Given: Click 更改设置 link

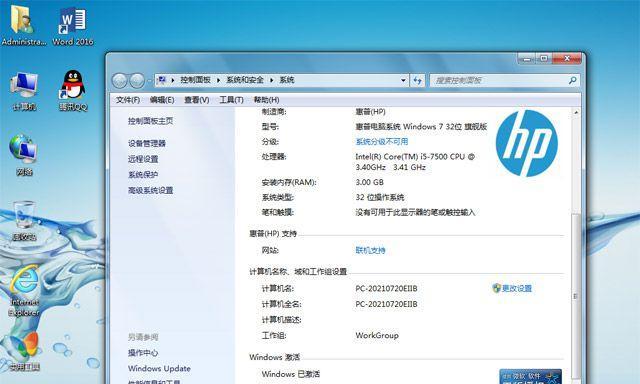Looking at the screenshot, I should click(x=517, y=288).
